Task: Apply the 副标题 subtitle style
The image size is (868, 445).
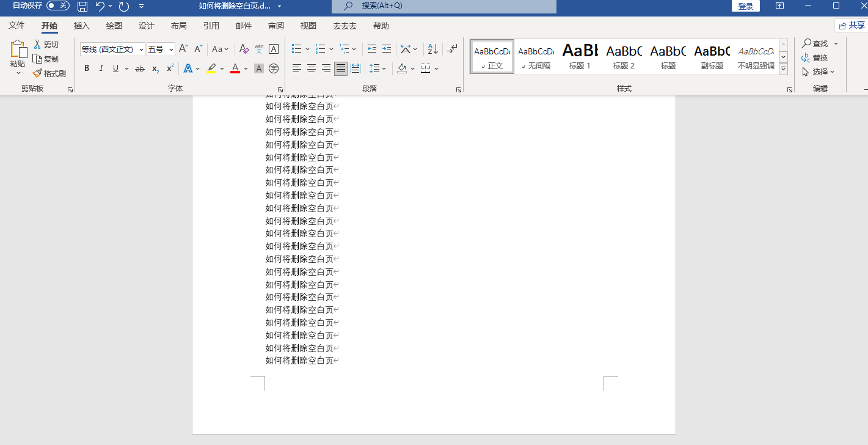Action: tap(712, 56)
